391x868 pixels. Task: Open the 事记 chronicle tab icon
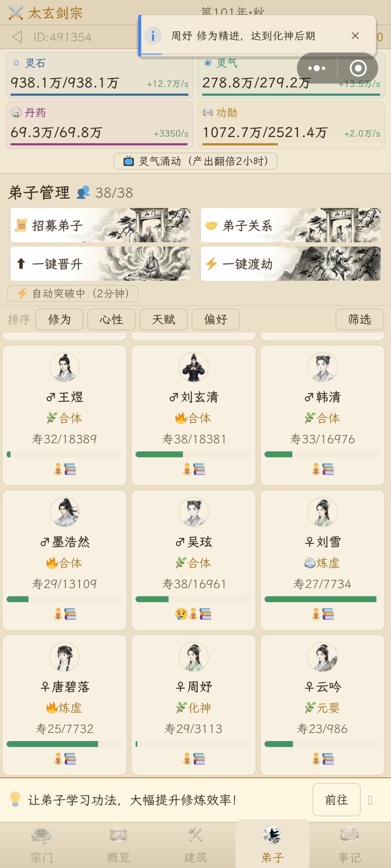point(349,835)
